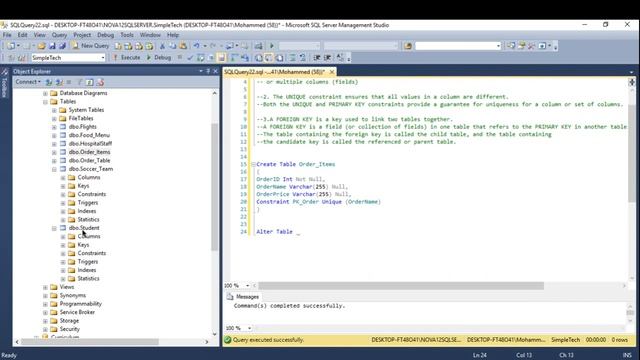Close the Object Explorer panel
The width and height of the screenshot is (640, 360).
click(x=216, y=71)
